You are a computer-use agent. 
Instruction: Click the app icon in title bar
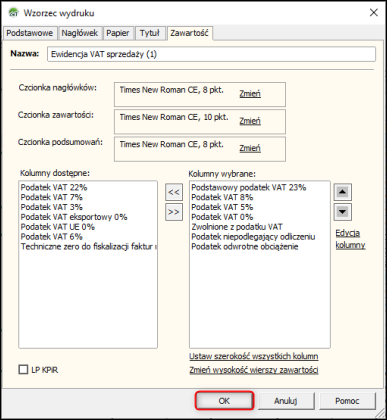(14, 13)
